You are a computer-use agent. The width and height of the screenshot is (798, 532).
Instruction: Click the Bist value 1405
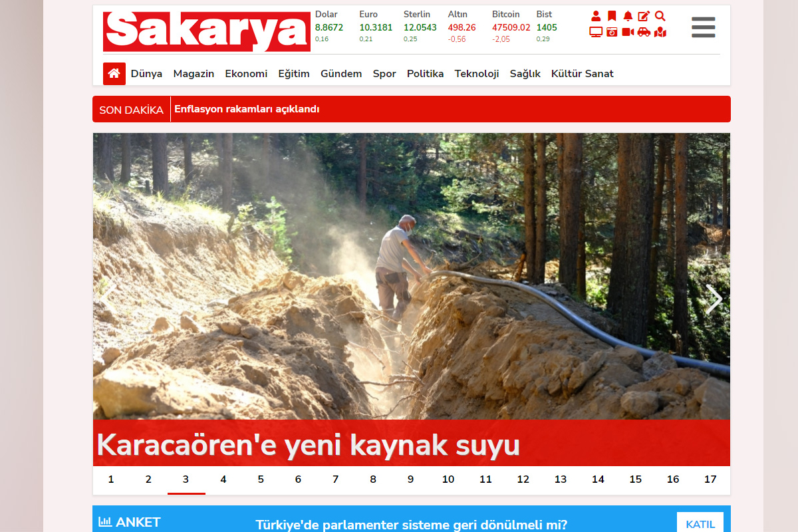click(547, 27)
